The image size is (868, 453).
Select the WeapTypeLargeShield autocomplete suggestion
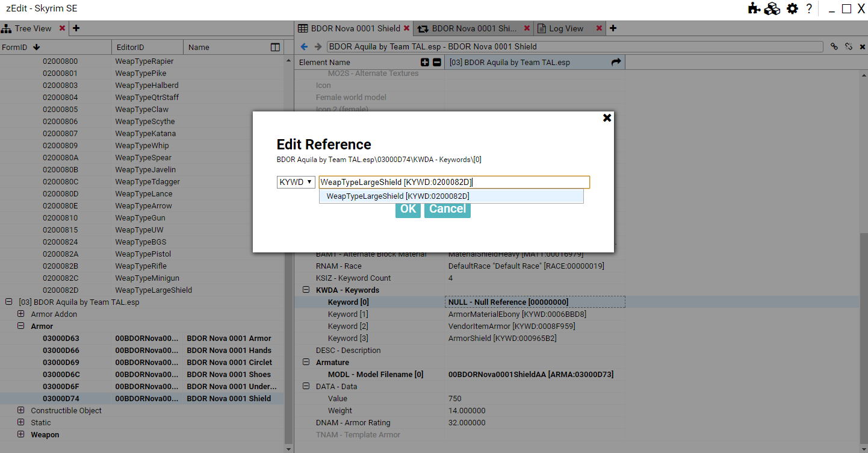click(x=451, y=196)
